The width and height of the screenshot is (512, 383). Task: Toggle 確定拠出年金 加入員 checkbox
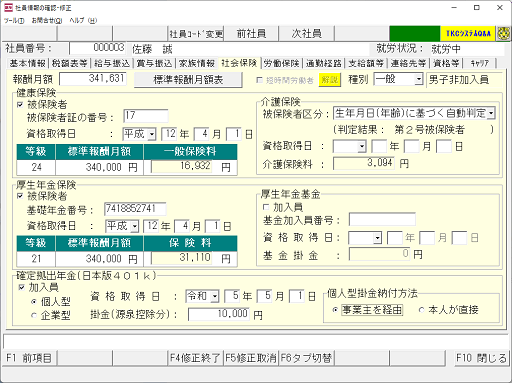[22, 287]
